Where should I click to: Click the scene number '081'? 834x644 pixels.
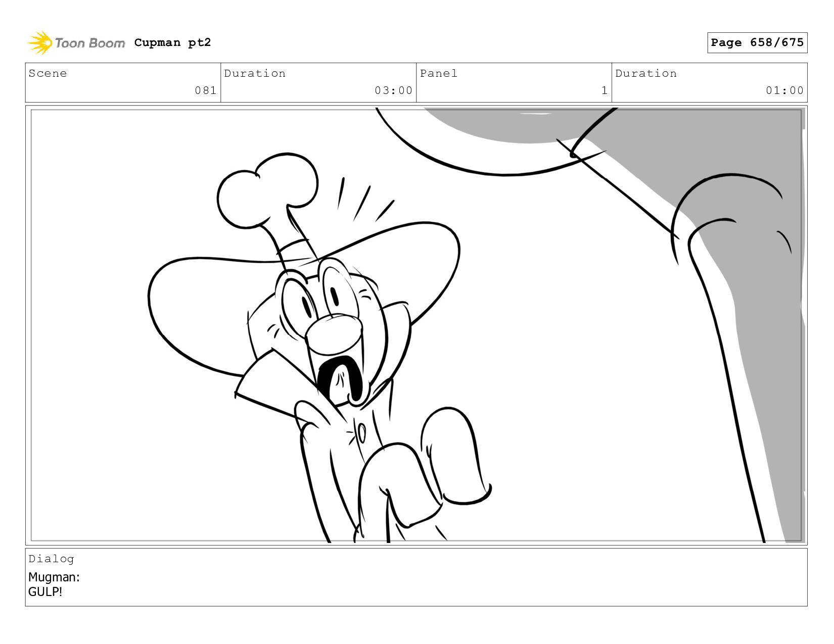(206, 90)
